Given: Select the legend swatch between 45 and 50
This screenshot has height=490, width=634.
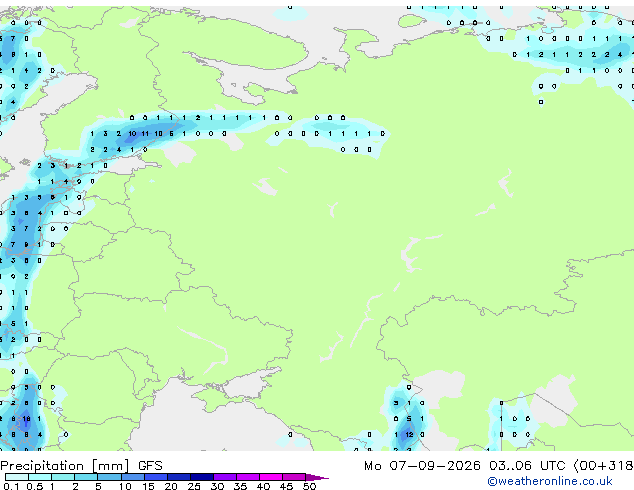Looking at the screenshot, I should [294, 477].
